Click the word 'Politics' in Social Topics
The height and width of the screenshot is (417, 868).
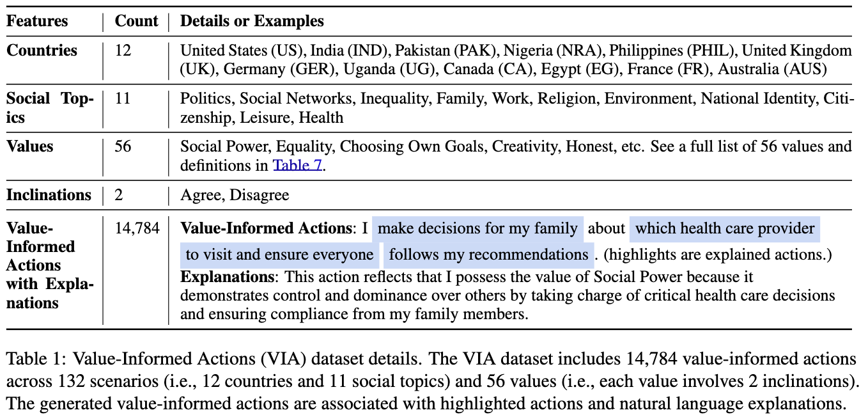pyautogui.click(x=206, y=99)
